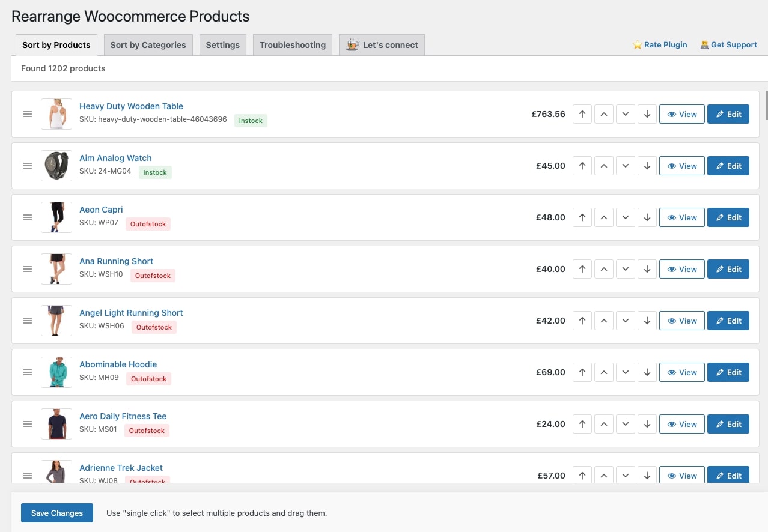Move Aero Daily Fitness Tee to bottom using down arrow

point(647,424)
